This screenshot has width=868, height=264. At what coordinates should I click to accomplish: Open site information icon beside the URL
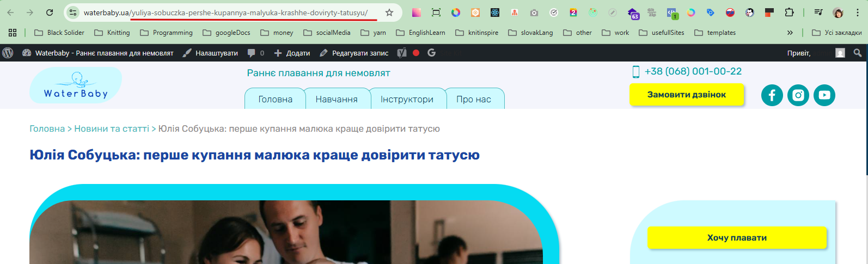73,13
